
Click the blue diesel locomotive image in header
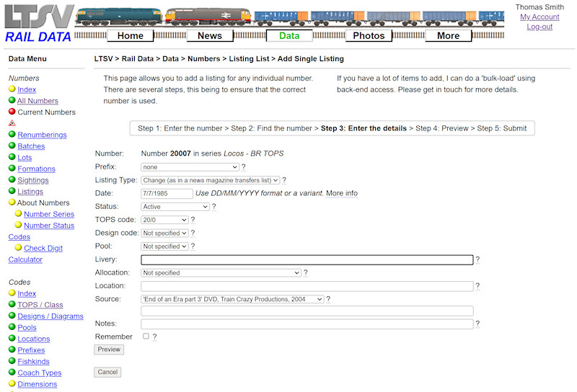(x=119, y=17)
